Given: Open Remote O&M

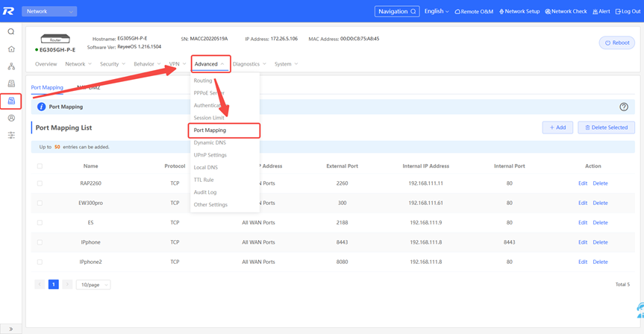Looking at the screenshot, I should (474, 11).
